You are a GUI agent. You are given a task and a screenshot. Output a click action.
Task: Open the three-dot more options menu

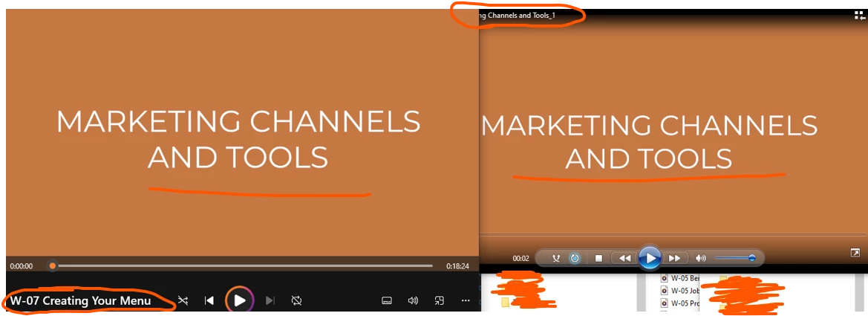tap(466, 300)
